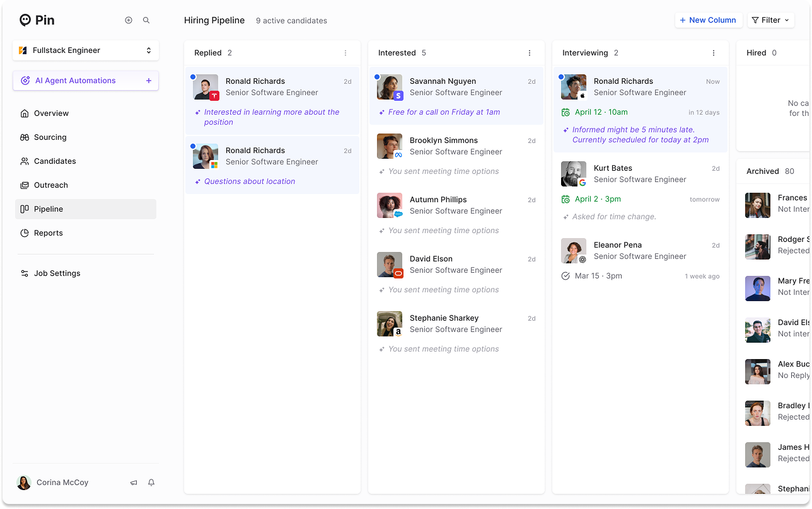Select Candidates from the sidebar

[55, 161]
